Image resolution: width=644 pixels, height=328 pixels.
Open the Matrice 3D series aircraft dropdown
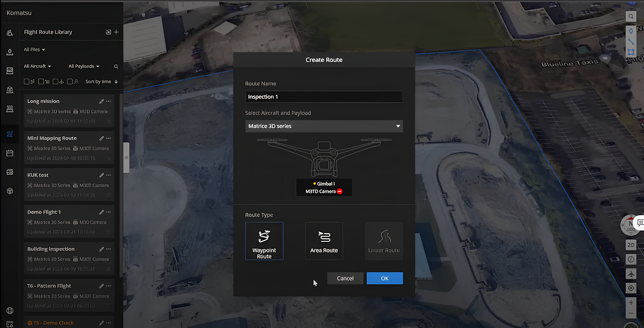(324, 126)
